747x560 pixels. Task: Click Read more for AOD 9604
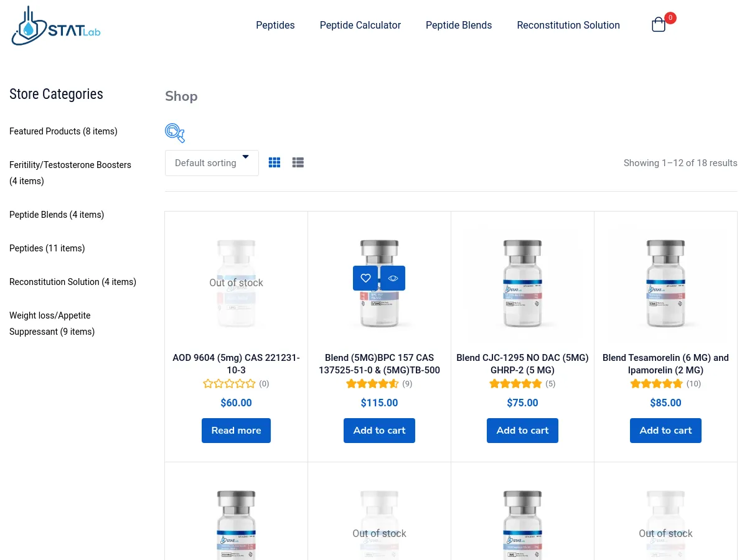pos(236,431)
